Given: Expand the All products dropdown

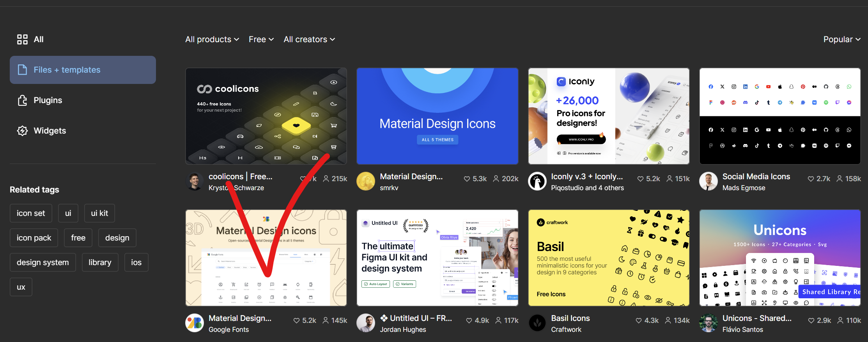Looking at the screenshot, I should pyautogui.click(x=212, y=39).
